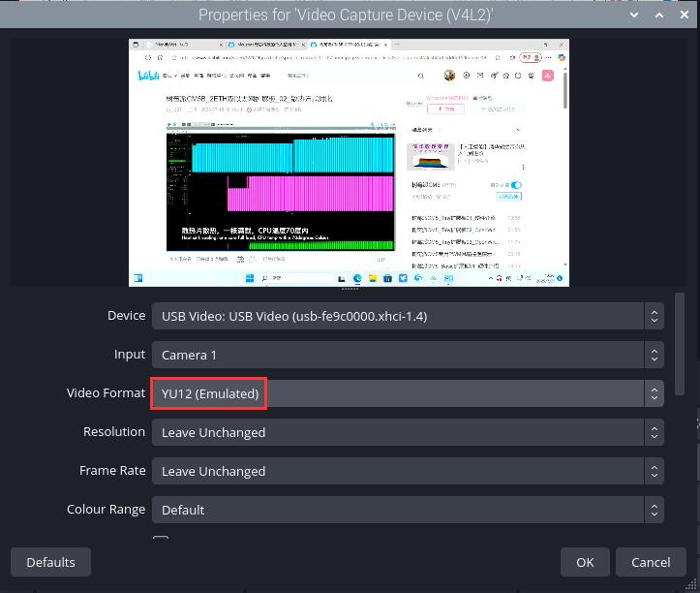The width and height of the screenshot is (700, 593).
Task: Click the user avatar icon in the preview
Action: click(x=449, y=76)
